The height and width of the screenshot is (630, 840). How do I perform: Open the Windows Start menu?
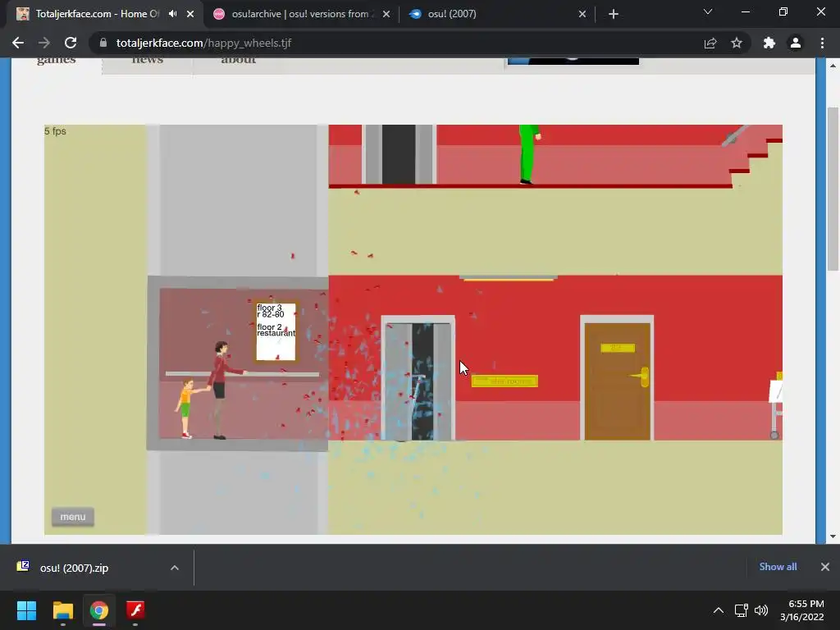(x=26, y=610)
